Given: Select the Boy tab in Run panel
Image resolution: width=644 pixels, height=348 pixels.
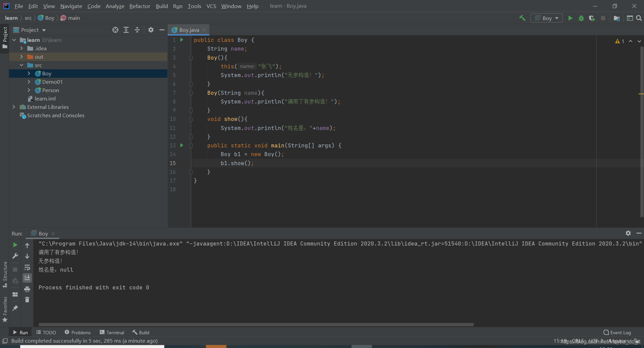Looking at the screenshot, I should pyautogui.click(x=43, y=233).
